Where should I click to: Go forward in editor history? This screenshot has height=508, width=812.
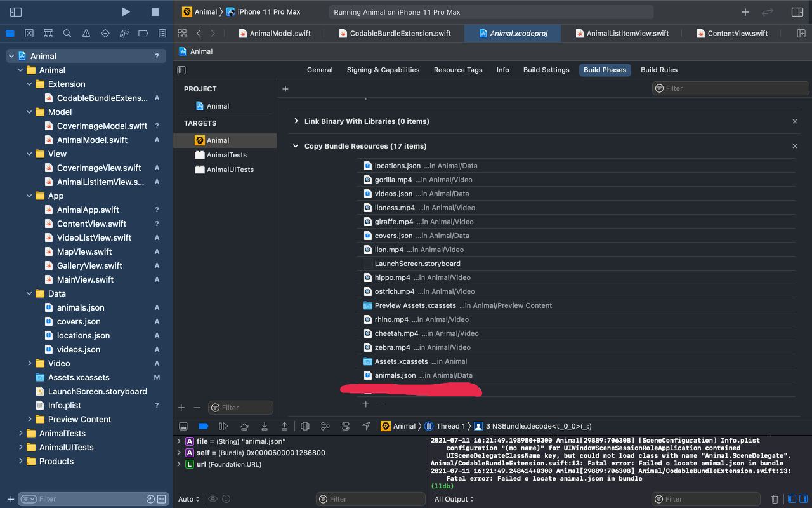point(213,33)
